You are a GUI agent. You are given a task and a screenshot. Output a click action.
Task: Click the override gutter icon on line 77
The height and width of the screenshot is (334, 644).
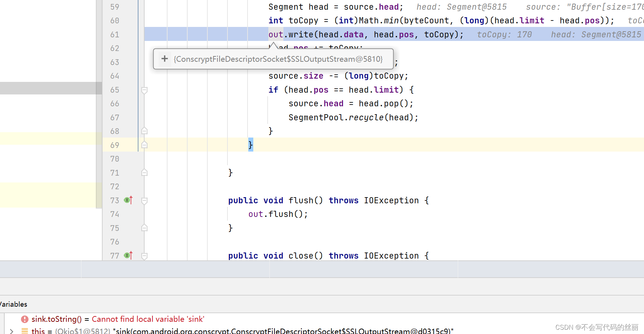(128, 255)
